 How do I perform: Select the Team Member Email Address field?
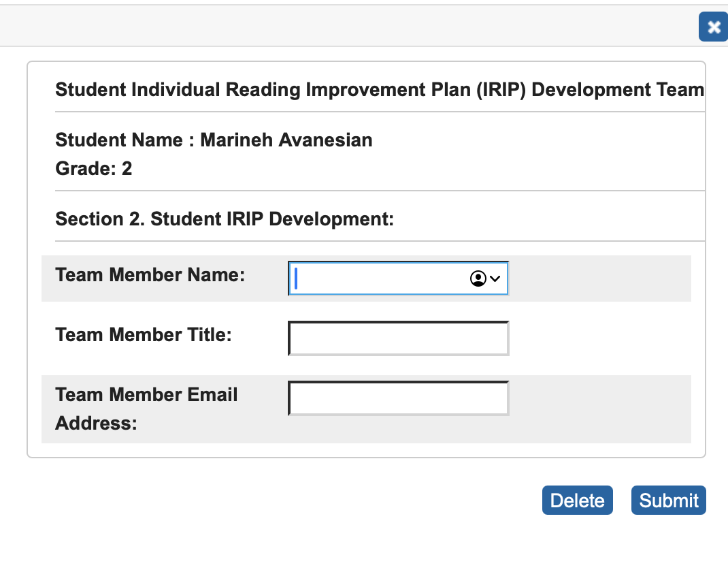point(398,398)
